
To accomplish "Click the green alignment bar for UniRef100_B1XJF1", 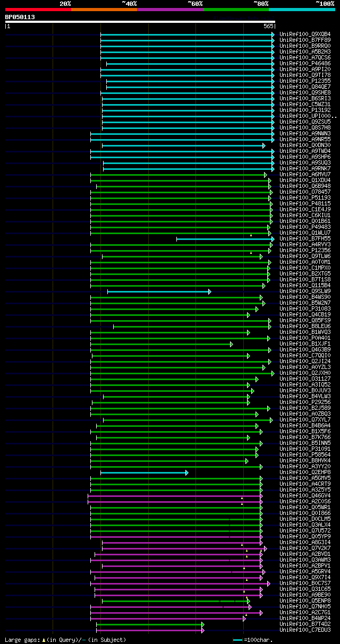I will point(161,344).
